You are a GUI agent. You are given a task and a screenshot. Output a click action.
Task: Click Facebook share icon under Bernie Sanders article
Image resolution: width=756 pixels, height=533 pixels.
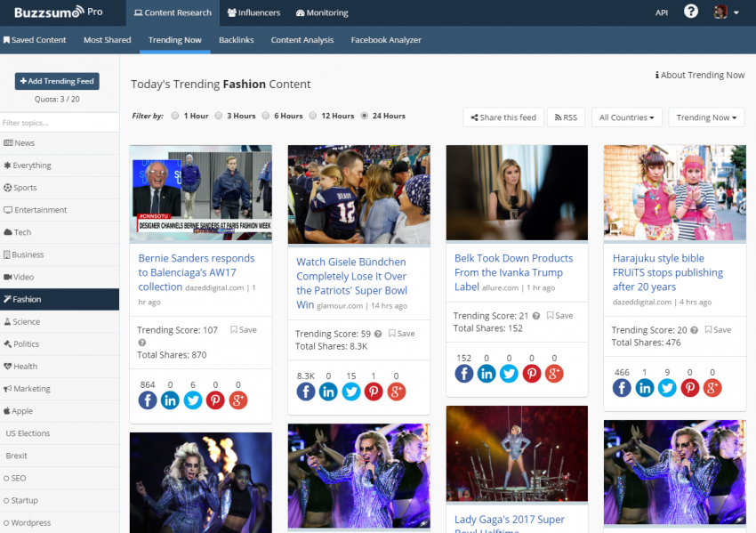pos(148,400)
